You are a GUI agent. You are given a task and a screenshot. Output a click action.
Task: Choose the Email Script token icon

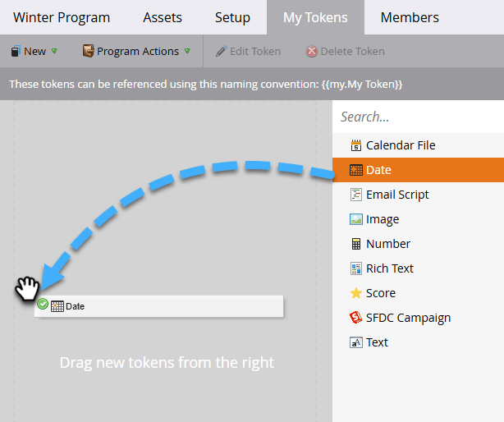[355, 195]
